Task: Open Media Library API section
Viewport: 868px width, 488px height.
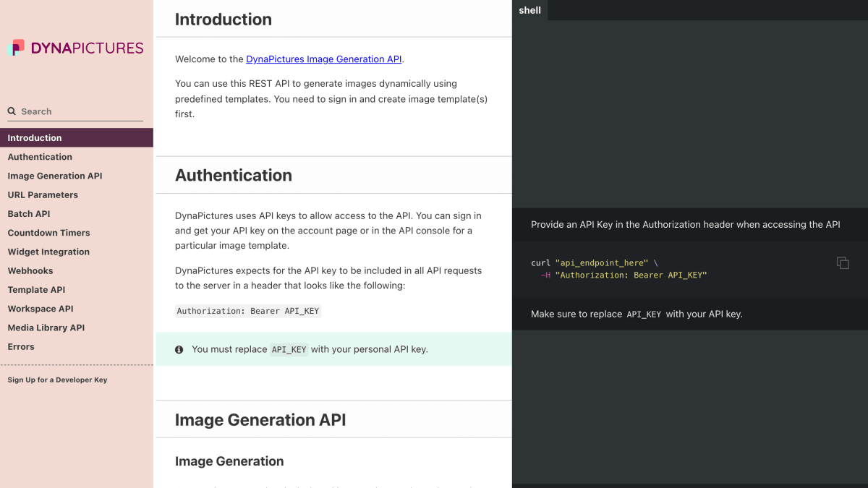Action: (x=77, y=328)
